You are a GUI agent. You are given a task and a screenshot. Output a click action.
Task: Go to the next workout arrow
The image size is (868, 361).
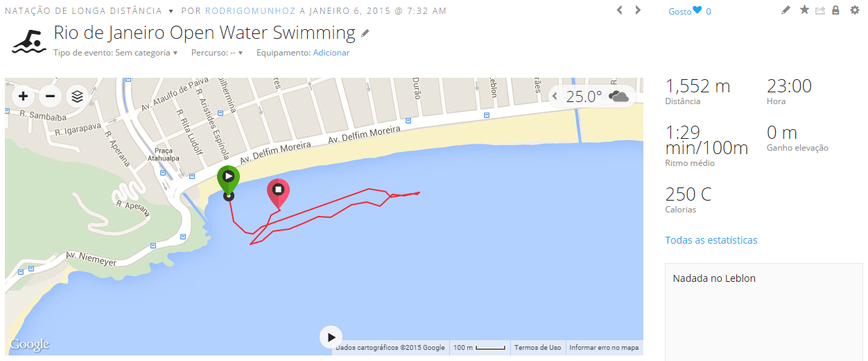click(x=638, y=10)
